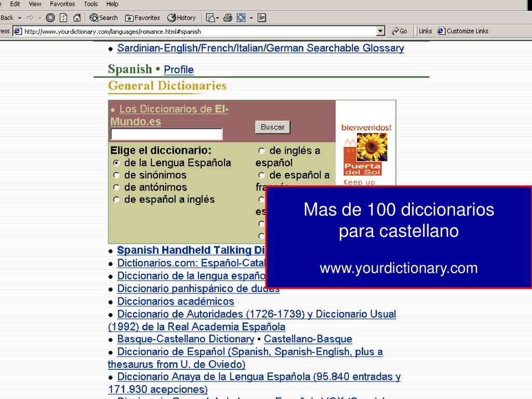Expand the Edit dropdown arrow
This screenshot has width=532, height=399.
251,18
